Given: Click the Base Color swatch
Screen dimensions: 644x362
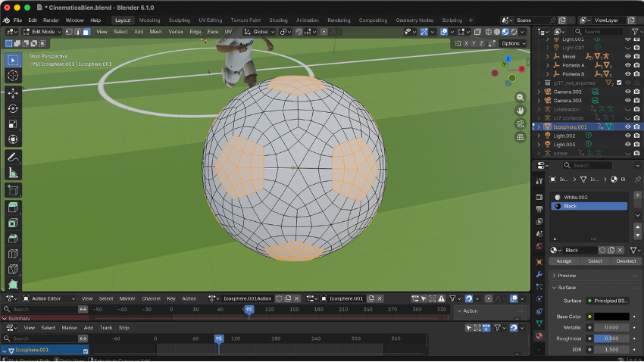Looking at the screenshot, I should click(x=611, y=317).
